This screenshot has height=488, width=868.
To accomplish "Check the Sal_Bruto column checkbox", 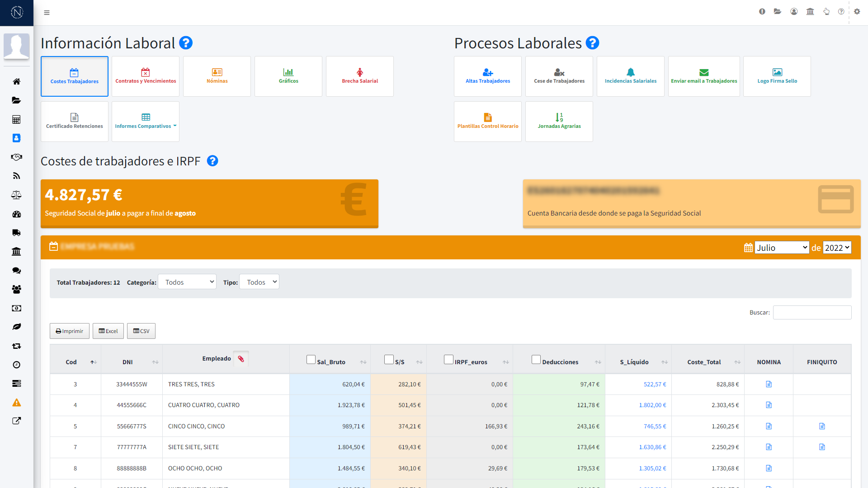I will (311, 360).
